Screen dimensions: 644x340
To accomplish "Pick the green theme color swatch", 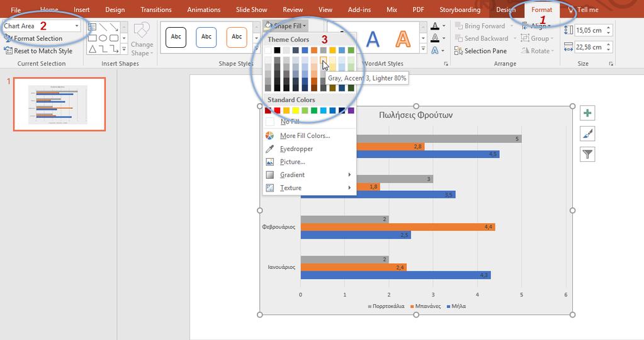I will click(x=351, y=50).
